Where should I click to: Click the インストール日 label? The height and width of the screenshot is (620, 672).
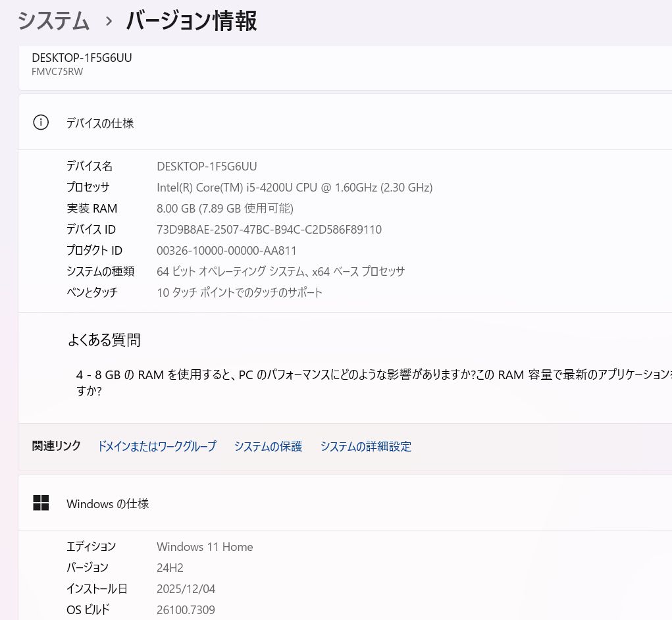click(x=97, y=588)
